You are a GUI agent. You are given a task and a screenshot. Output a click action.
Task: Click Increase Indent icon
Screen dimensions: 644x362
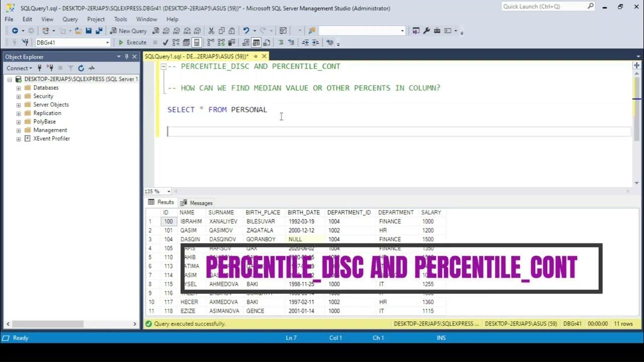point(315,43)
